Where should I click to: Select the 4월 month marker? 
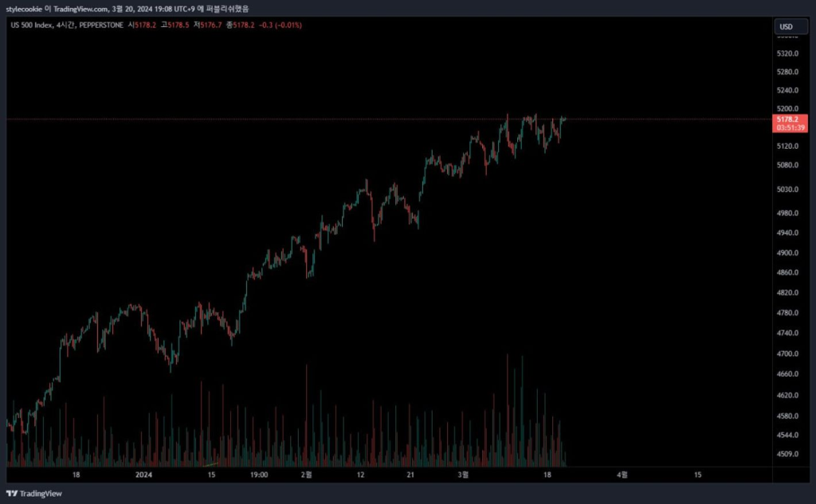(623, 475)
